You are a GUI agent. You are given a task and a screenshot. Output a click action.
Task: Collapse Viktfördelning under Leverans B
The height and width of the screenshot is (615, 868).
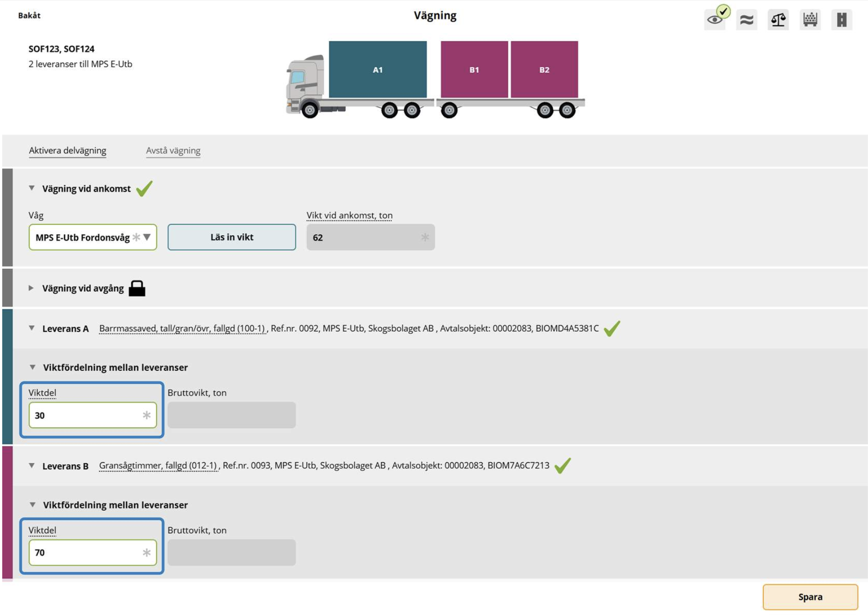[32, 505]
